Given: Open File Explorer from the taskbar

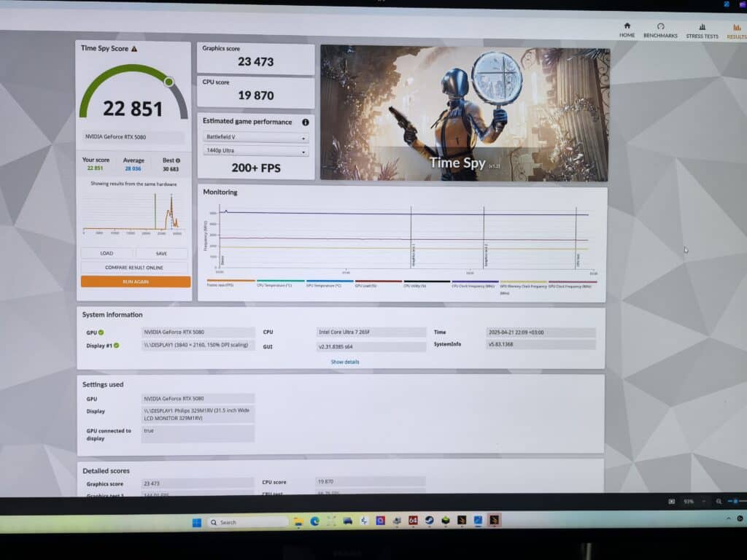Looking at the screenshot, I should click(298, 522).
